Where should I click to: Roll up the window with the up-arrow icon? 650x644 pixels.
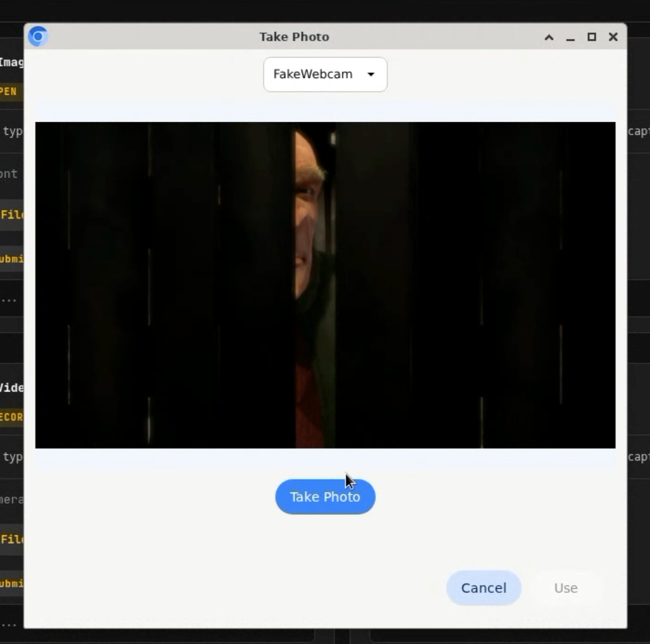click(x=549, y=37)
